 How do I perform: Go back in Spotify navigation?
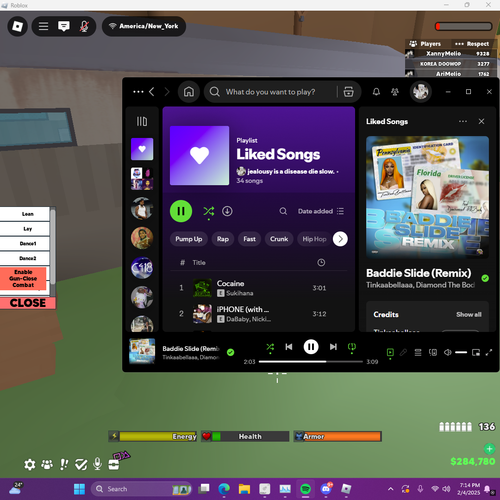[152, 92]
